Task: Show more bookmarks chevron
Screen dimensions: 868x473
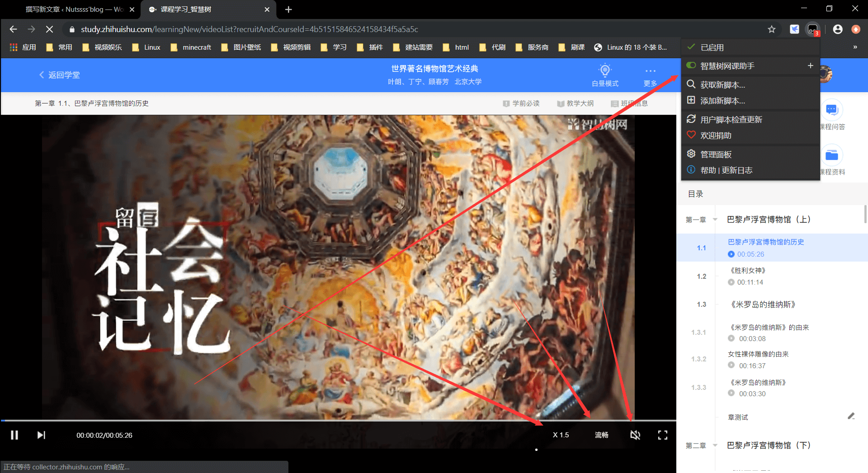Action: 855,47
